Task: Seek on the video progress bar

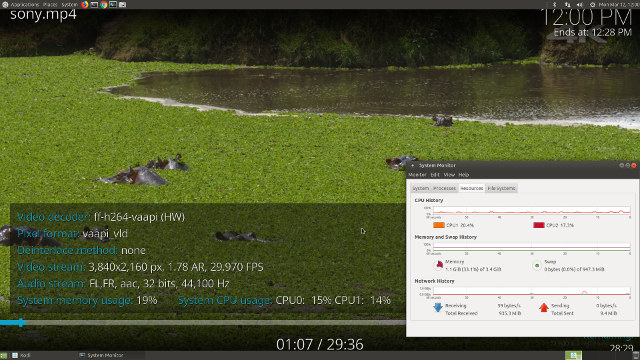Action: (x=202, y=322)
